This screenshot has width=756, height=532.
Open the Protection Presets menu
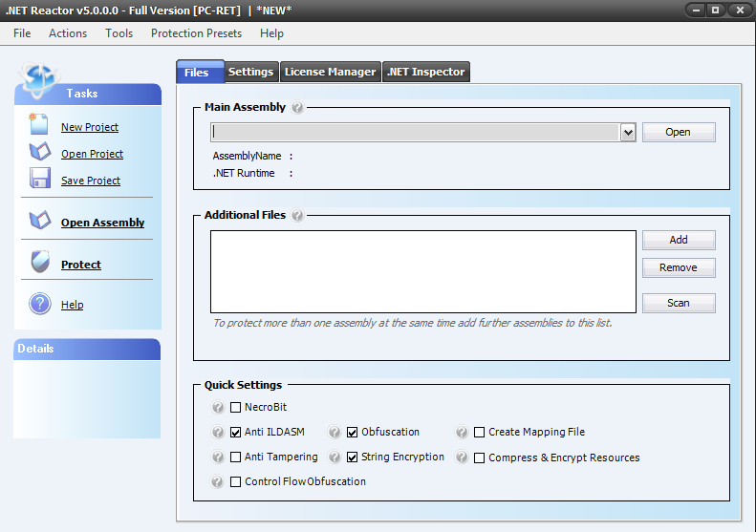click(196, 33)
